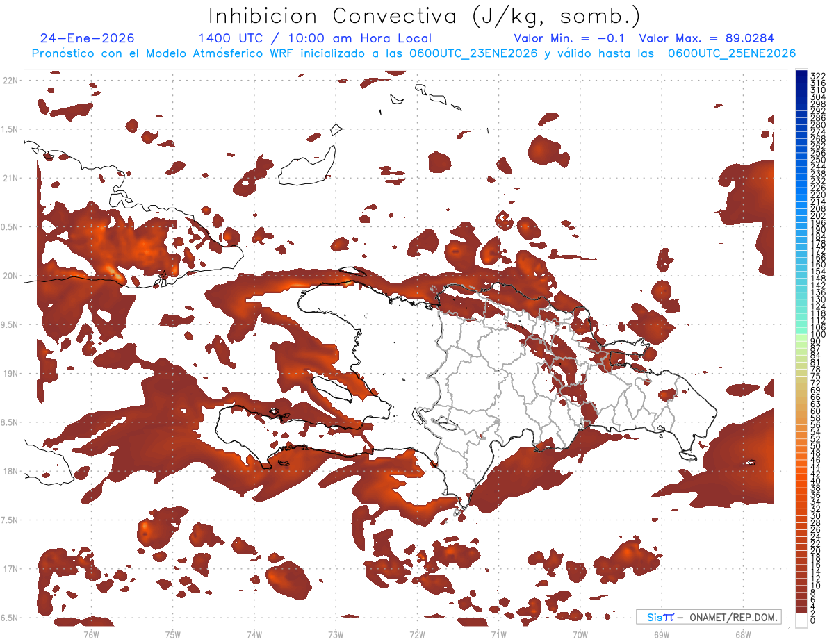Click the colorbar value '100'
Viewport: 834px width, 644px height.
click(x=817, y=335)
